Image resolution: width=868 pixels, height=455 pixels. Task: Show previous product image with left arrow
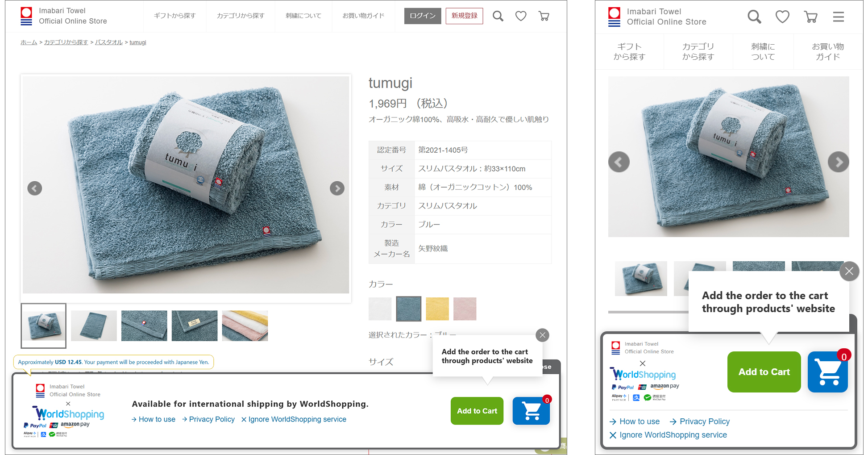(x=35, y=188)
